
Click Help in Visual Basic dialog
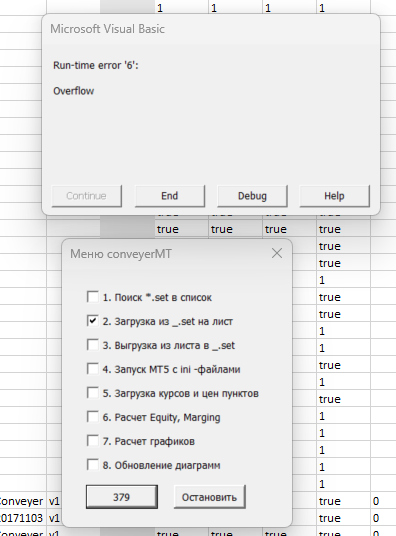tap(334, 196)
